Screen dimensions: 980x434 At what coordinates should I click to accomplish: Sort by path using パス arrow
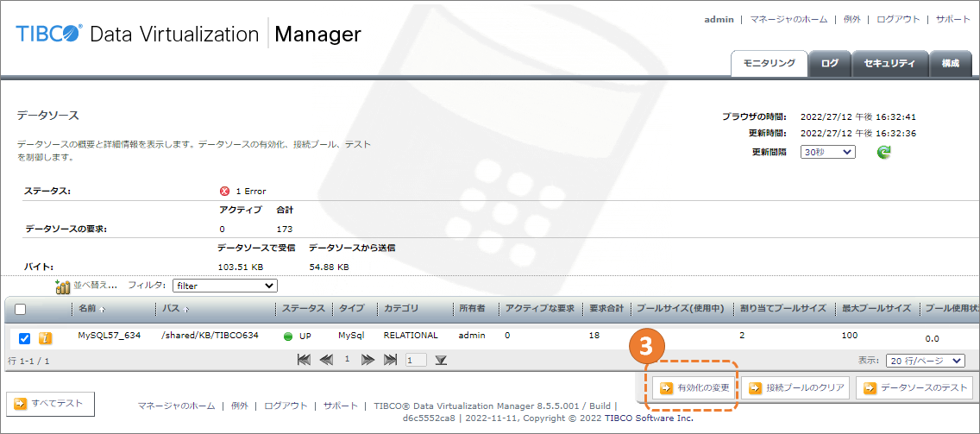(186, 310)
